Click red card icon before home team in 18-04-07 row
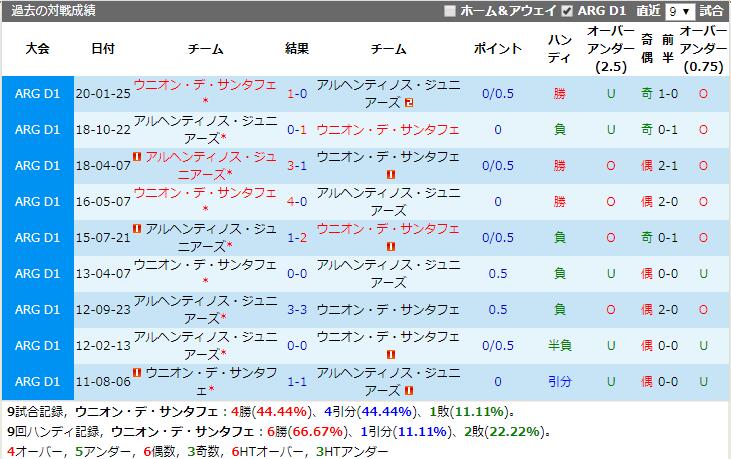This screenshot has width=731, height=459. pyautogui.click(x=137, y=157)
